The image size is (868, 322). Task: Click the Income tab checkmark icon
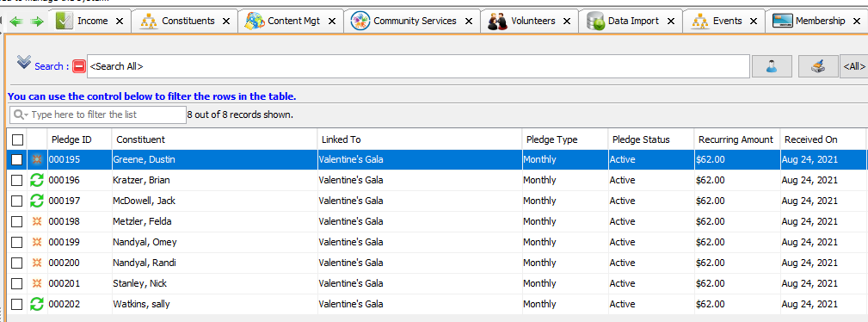(x=65, y=21)
